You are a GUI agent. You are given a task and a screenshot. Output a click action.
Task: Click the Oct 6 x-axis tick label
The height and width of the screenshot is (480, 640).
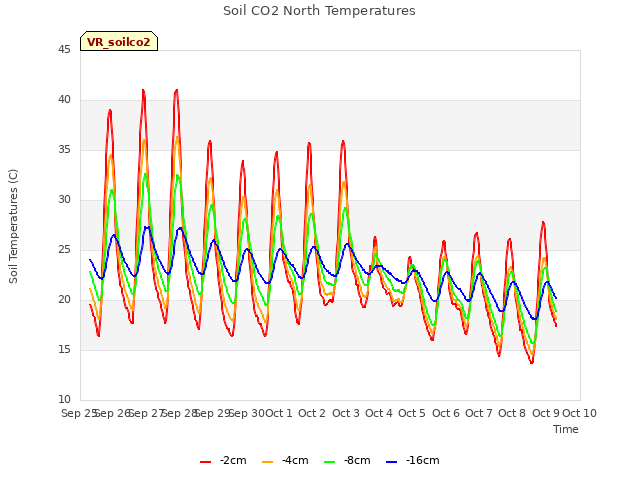(446, 413)
